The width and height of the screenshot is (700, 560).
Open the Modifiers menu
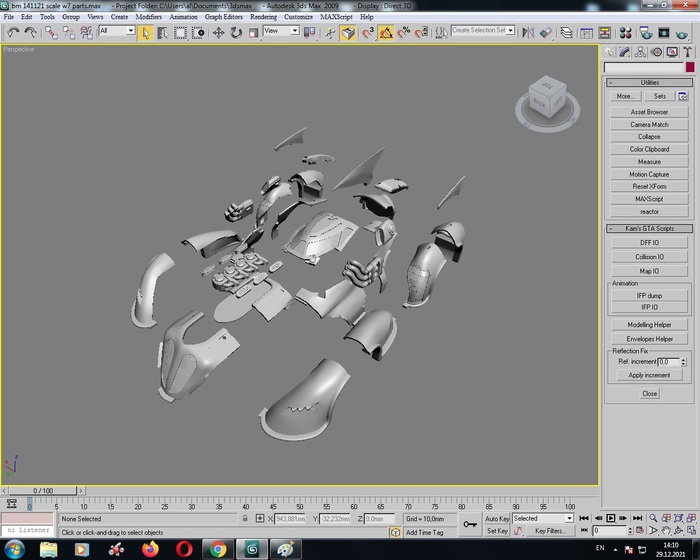click(148, 17)
